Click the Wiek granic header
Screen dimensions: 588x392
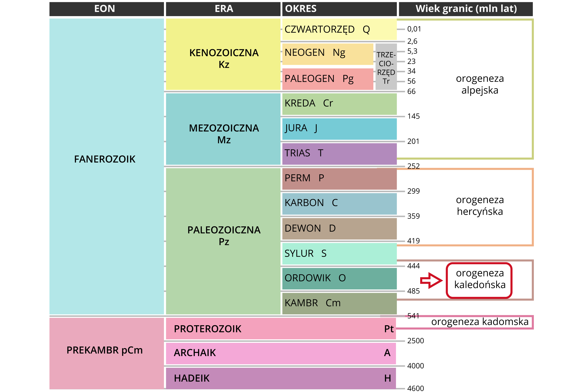[465, 9]
